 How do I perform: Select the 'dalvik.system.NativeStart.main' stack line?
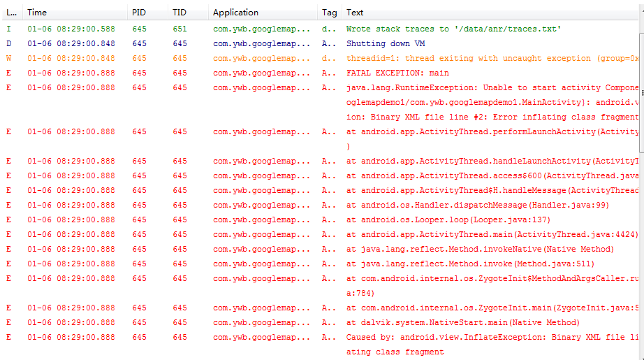(x=321, y=323)
